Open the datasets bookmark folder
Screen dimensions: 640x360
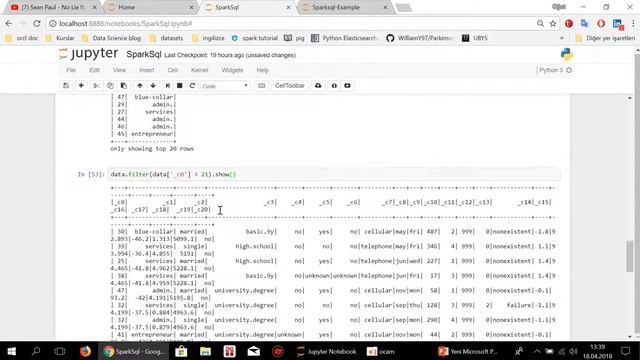[167, 38]
